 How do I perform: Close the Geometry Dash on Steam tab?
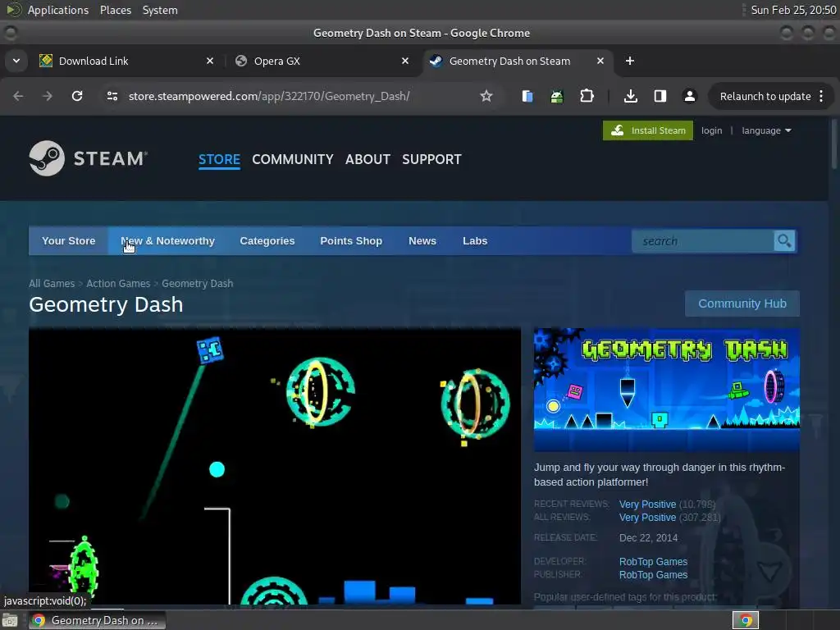pyautogui.click(x=600, y=61)
